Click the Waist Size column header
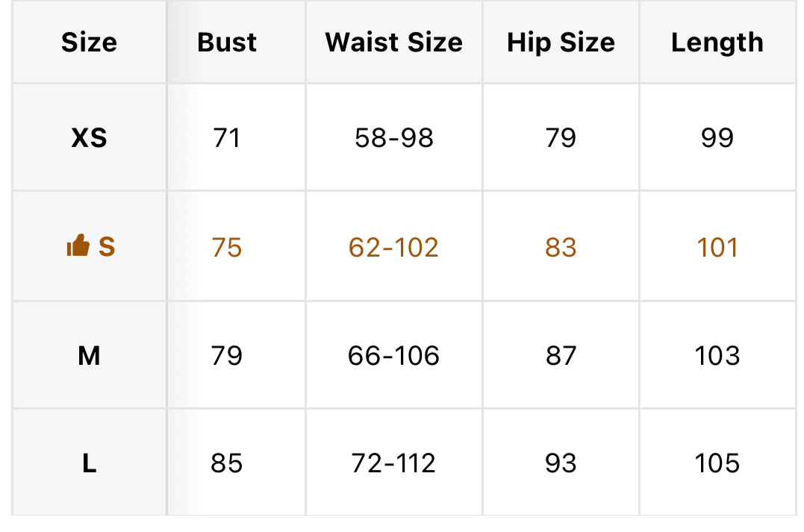 [x=394, y=42]
